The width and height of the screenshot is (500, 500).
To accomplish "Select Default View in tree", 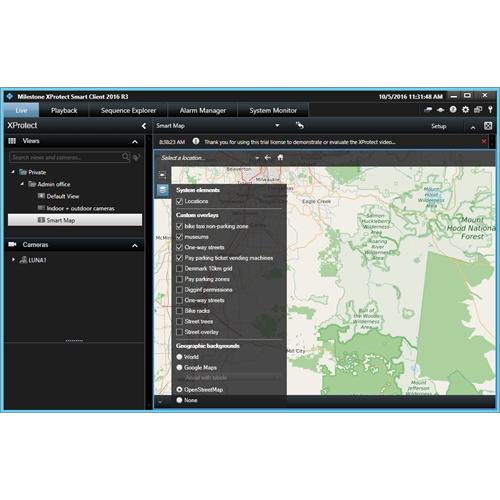I will point(63,196).
